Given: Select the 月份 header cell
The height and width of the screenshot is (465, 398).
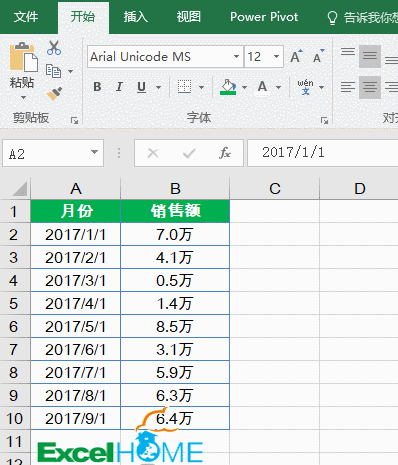Looking at the screenshot, I should (x=76, y=211).
